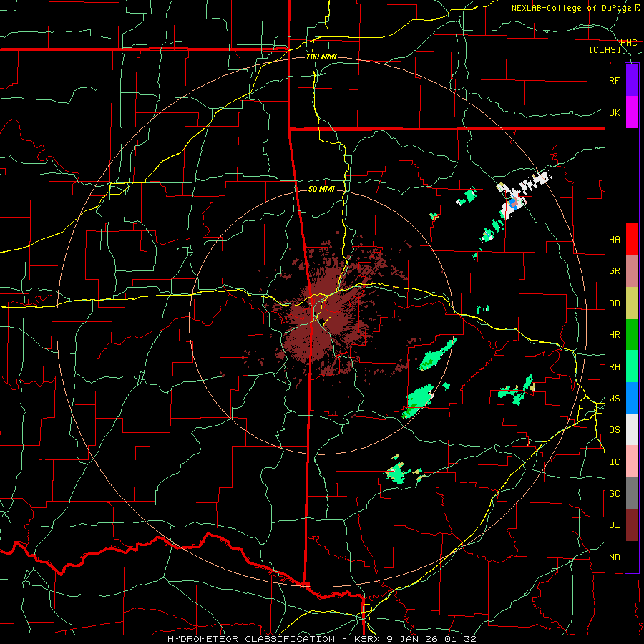Click the BI legend label

click(614, 525)
